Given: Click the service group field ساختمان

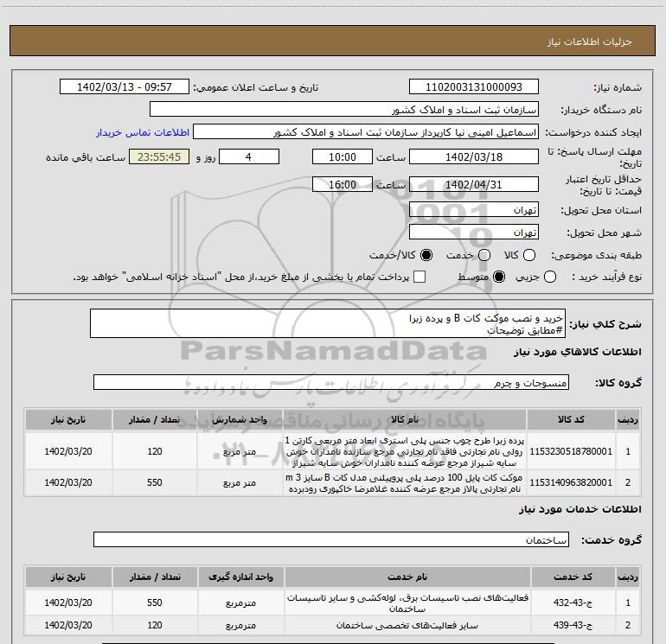Looking at the screenshot, I should click(331, 539).
